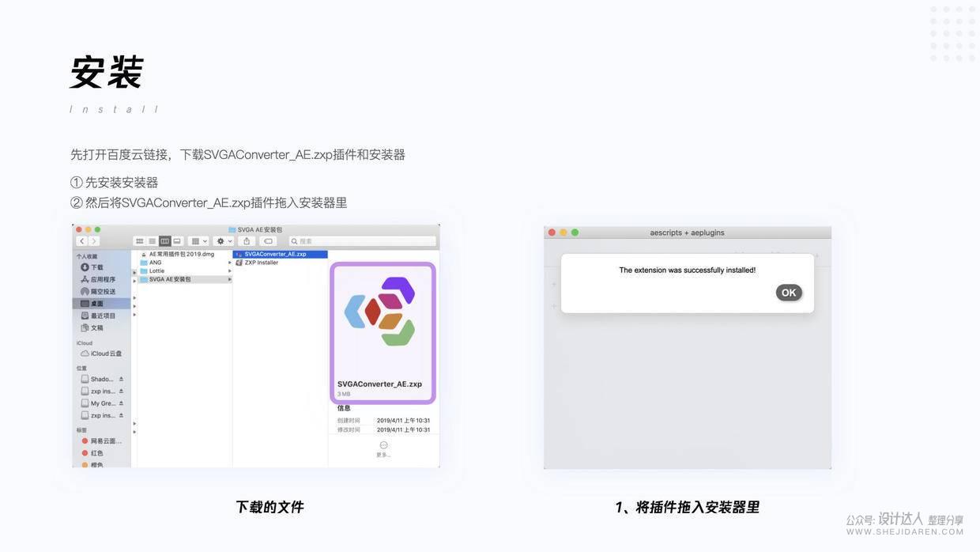This screenshot has height=552, width=980.
Task: Select the 红色 tag in sidebar
Action: [x=92, y=453]
